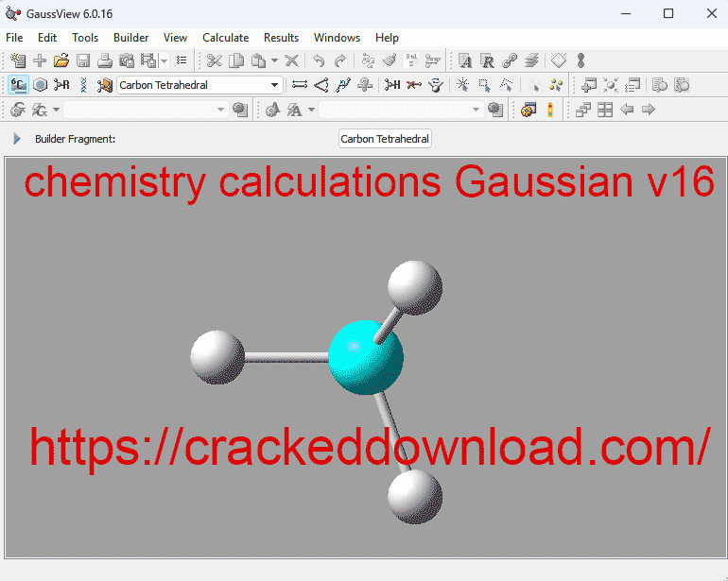Screen dimensions: 728x581
Task: Open the list preferences icon beside movie button
Action: coord(182,60)
